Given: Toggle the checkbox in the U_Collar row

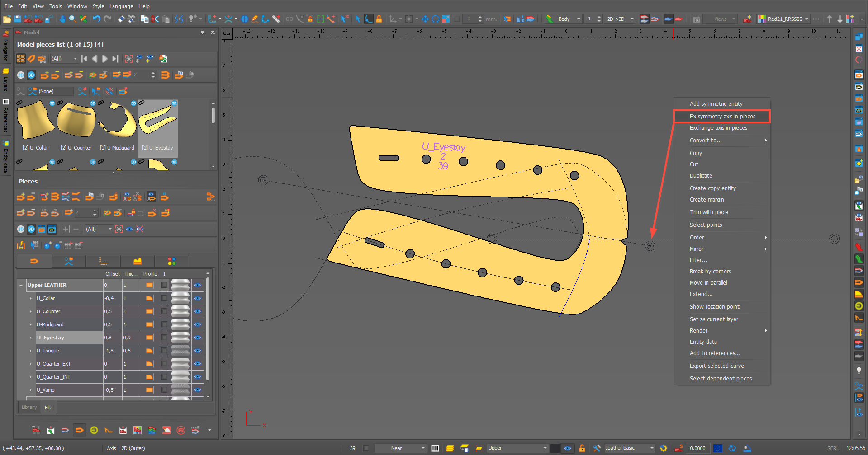Looking at the screenshot, I should [164, 298].
